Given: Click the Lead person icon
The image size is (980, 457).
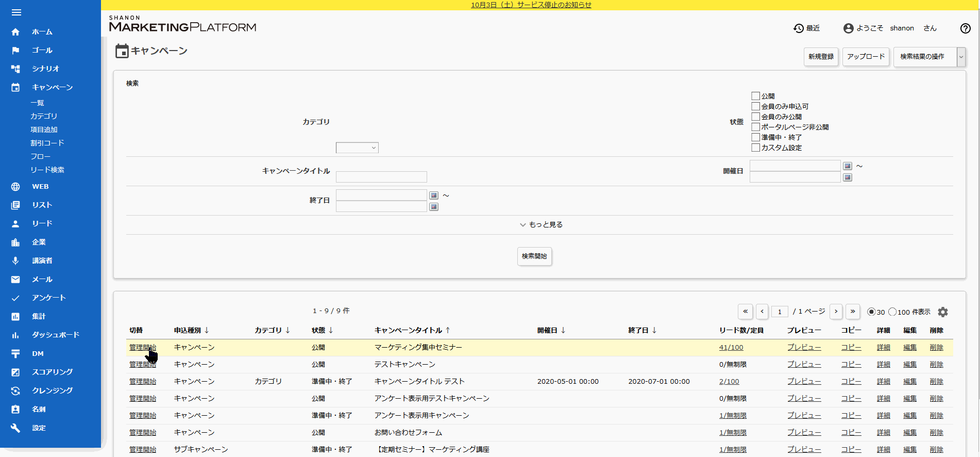Looking at the screenshot, I should click(x=15, y=224).
